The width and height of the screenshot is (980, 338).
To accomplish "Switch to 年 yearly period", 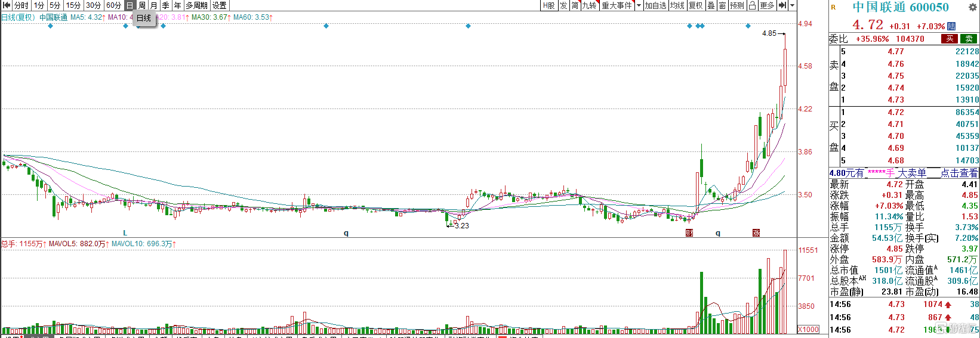I will (177, 5).
